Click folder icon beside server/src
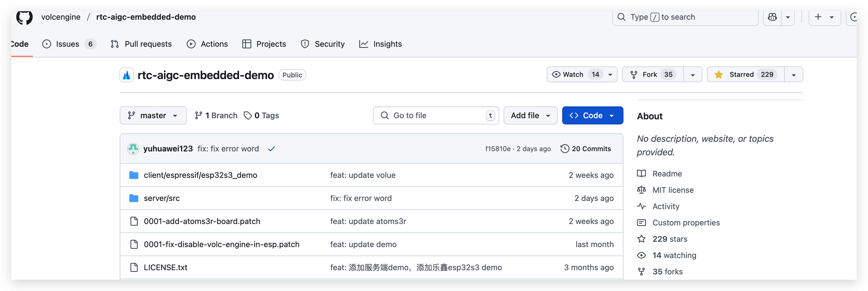This screenshot has width=868, height=291. click(134, 198)
